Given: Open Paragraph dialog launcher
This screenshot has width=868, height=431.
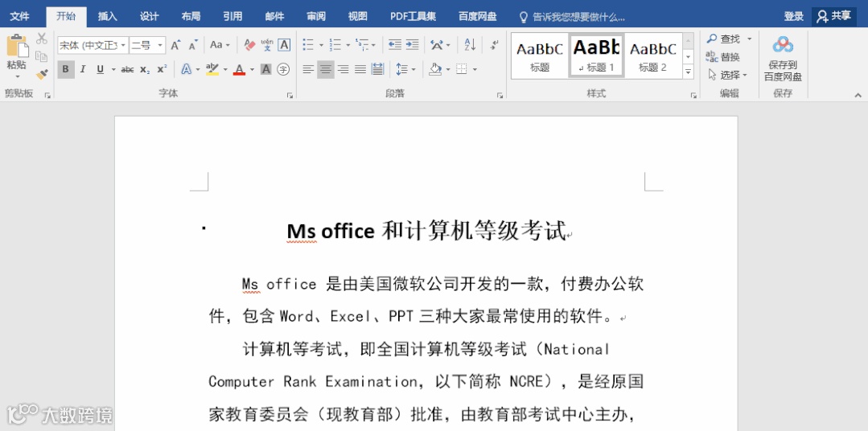Looking at the screenshot, I should coord(500,95).
